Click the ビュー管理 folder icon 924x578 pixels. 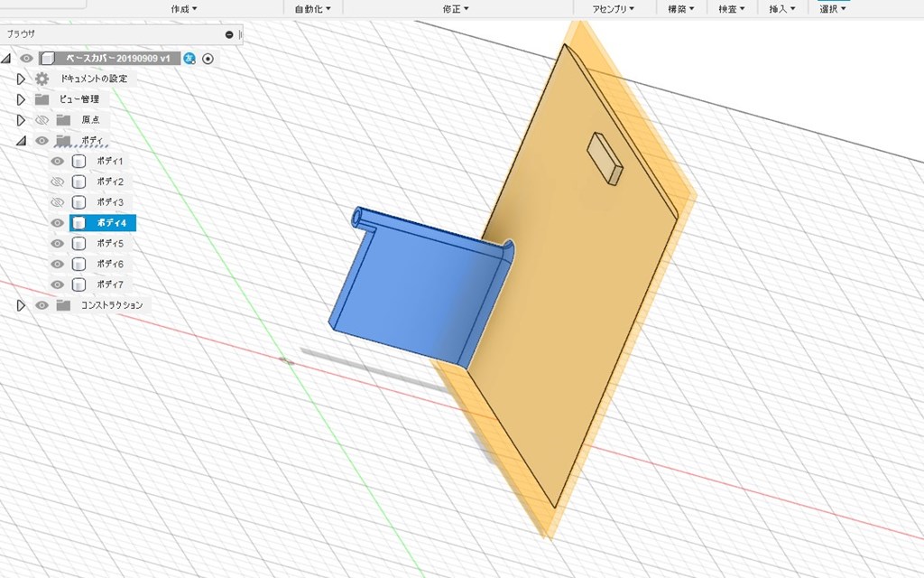42,99
